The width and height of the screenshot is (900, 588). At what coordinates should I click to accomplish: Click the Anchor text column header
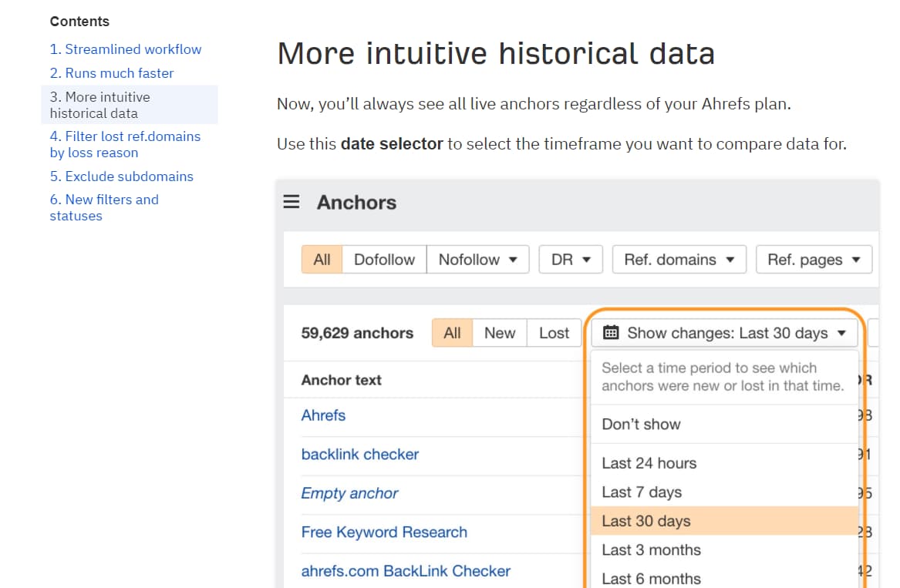click(342, 380)
